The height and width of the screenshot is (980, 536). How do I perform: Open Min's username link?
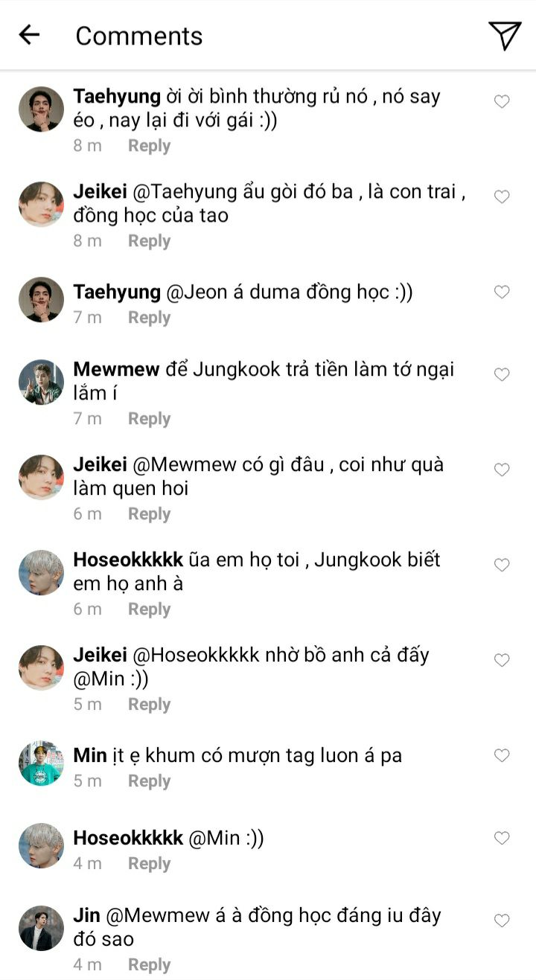point(90,756)
